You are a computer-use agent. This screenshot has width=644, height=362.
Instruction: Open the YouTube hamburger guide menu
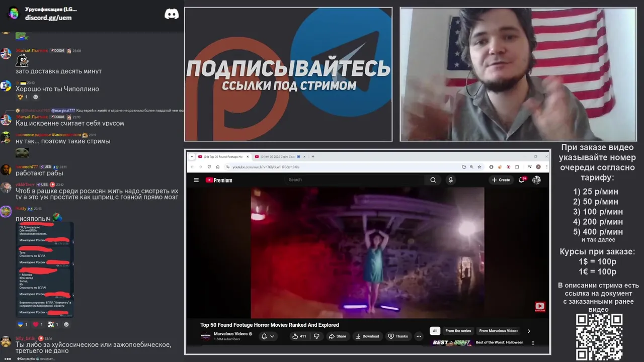196,180
